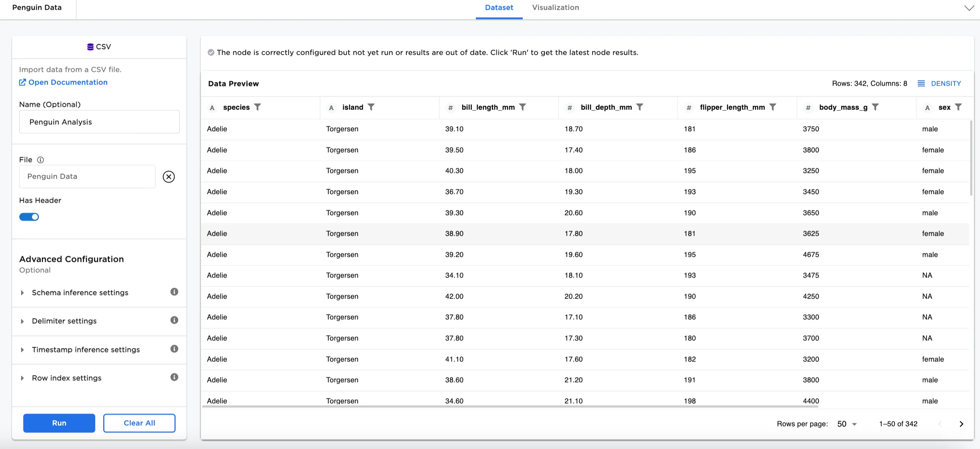Switch to the Visualization tab
This screenshot has height=449, width=980.
pos(555,7)
